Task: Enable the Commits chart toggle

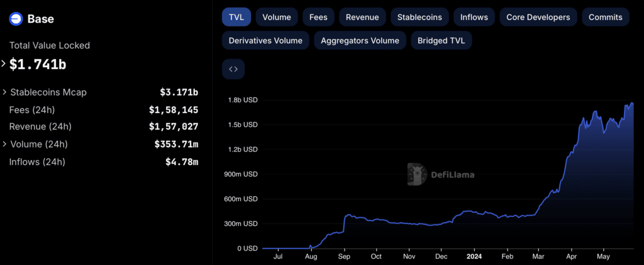Action: 606,17
